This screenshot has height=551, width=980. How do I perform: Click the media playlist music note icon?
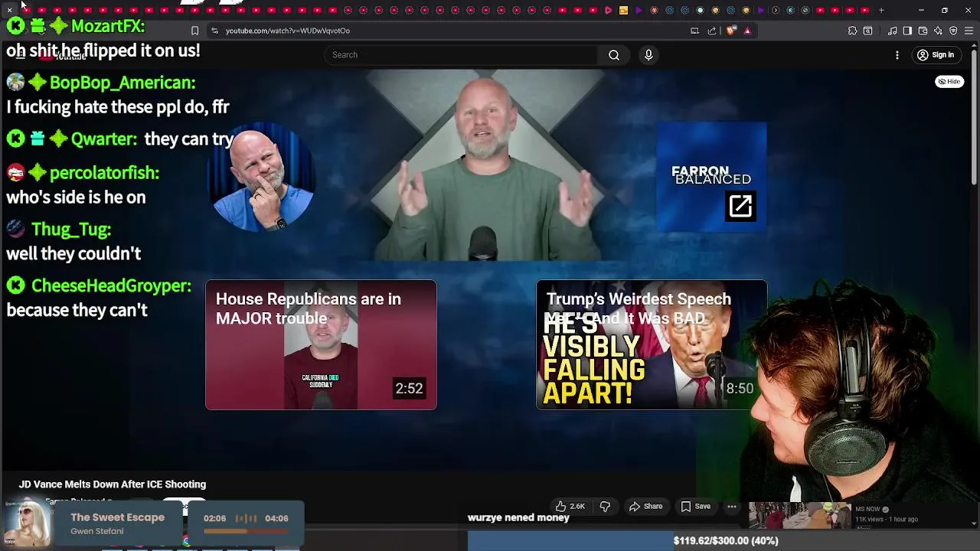pos(893,31)
